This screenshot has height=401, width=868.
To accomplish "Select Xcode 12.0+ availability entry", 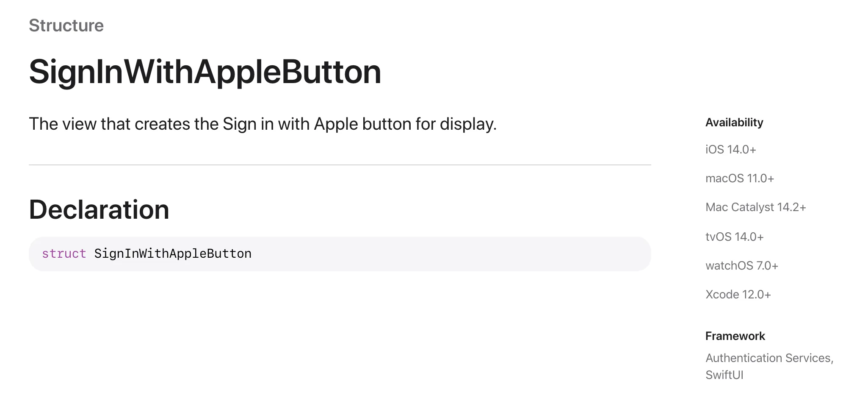I will point(738,295).
